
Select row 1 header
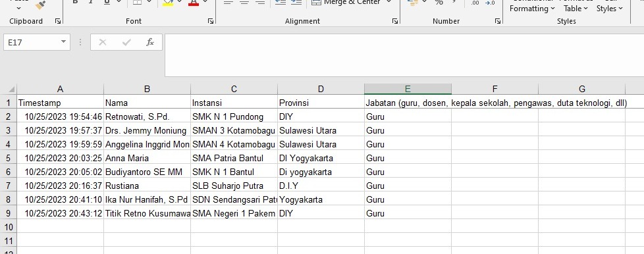(x=8, y=103)
